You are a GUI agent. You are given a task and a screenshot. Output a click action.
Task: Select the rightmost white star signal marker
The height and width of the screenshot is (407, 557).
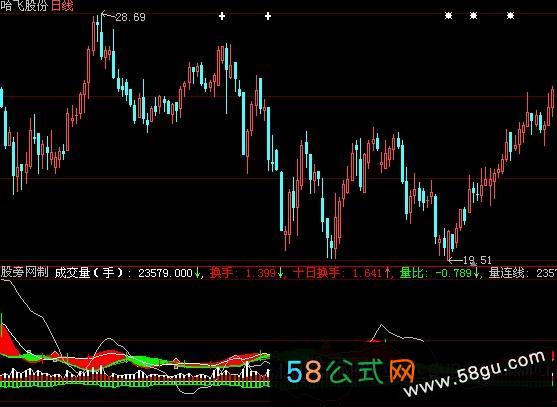pyautogui.click(x=510, y=16)
